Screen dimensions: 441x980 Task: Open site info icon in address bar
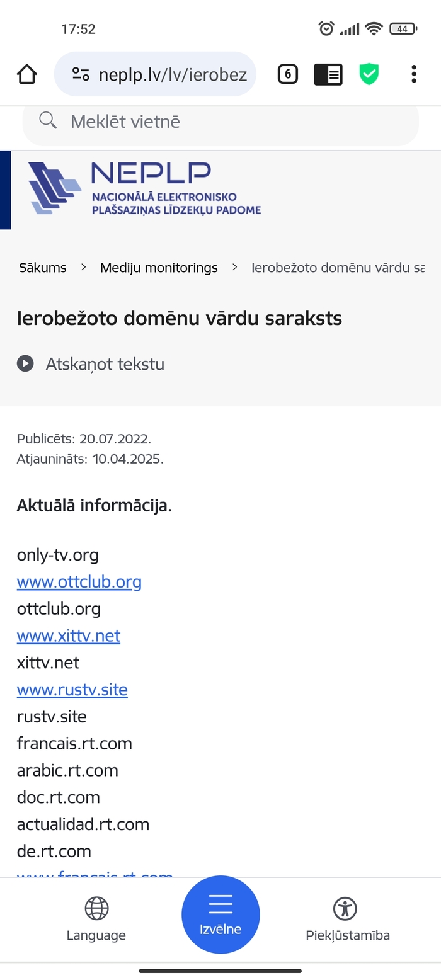(80, 74)
